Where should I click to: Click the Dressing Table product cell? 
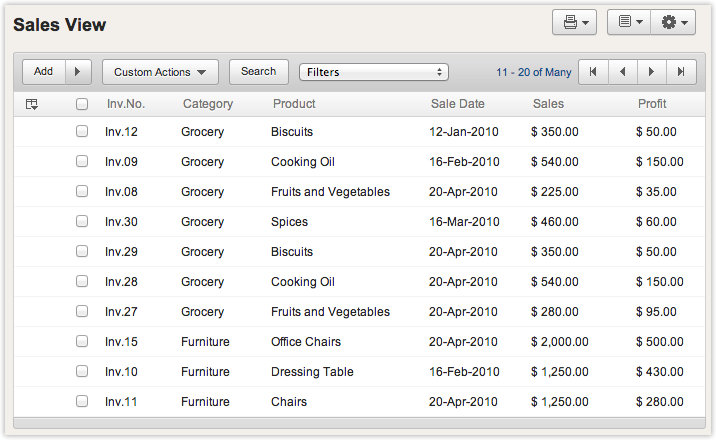pos(312,372)
